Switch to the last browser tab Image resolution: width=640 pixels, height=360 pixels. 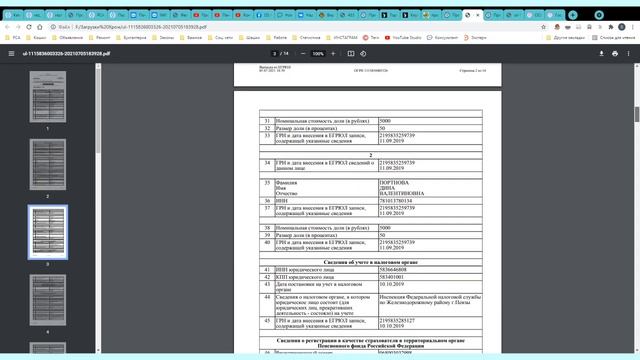[x=555, y=15]
